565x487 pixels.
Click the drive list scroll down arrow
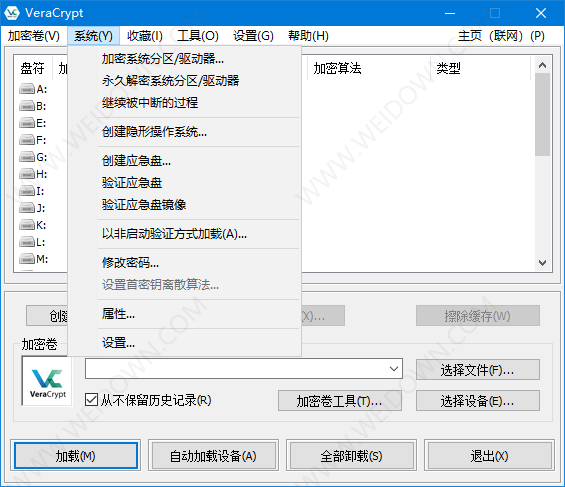[x=542, y=263]
